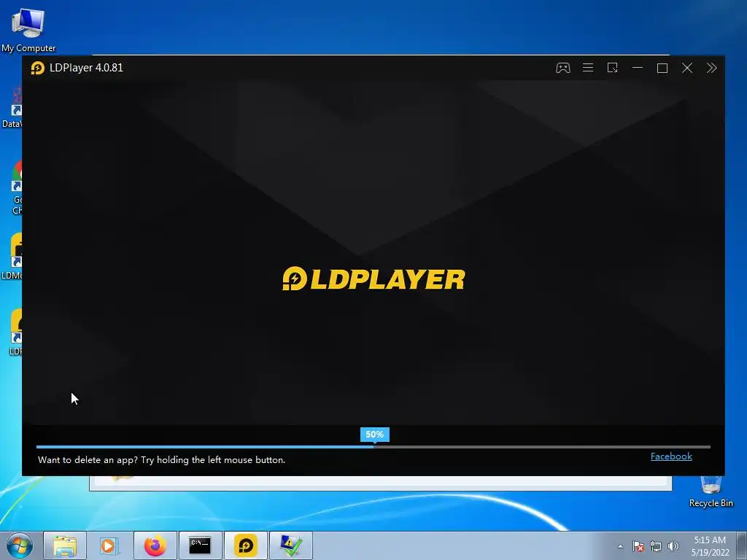747x560 pixels.
Task: Minimize the LDPlayer window
Action: click(x=638, y=68)
